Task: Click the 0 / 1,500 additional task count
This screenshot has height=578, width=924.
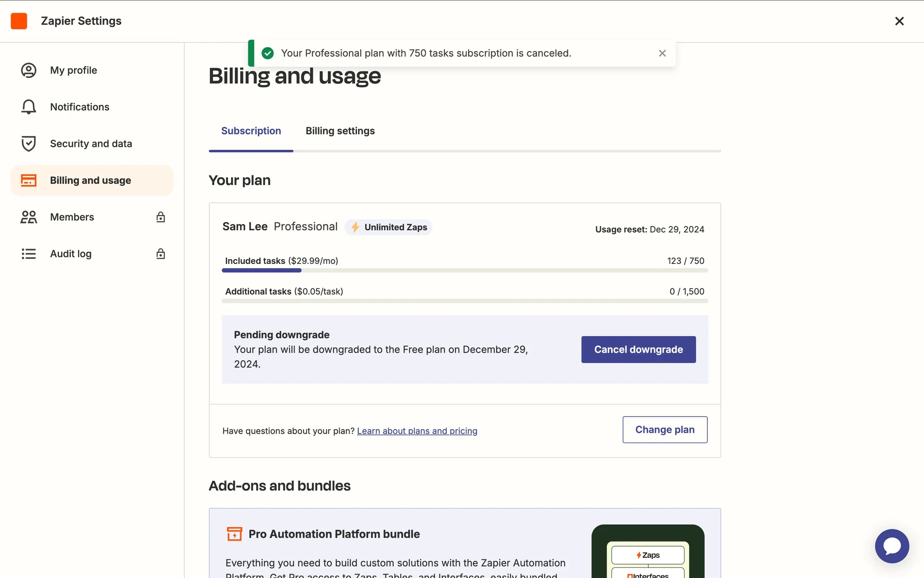Action: tap(687, 291)
